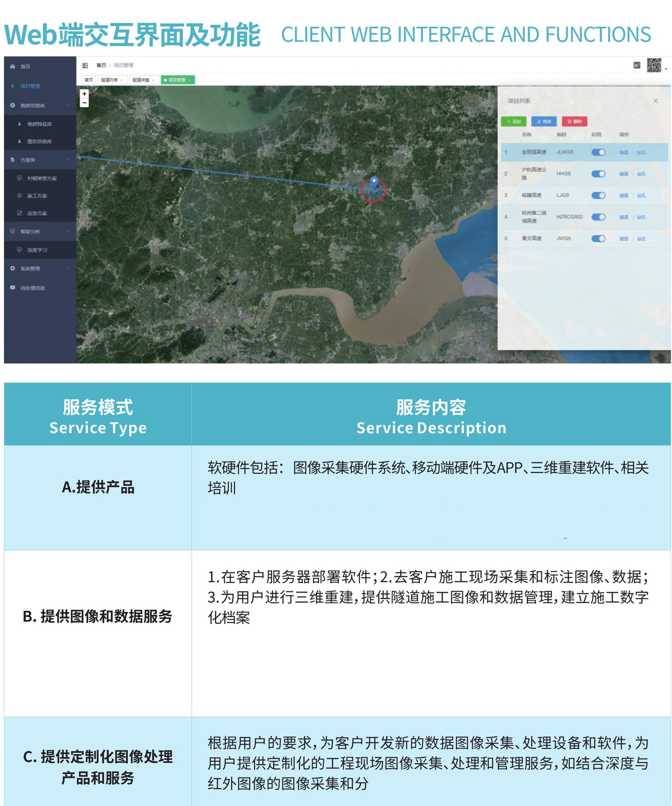Open 待处理信息 messages in sidebar
The image size is (672, 806).
pyautogui.click(x=32, y=288)
